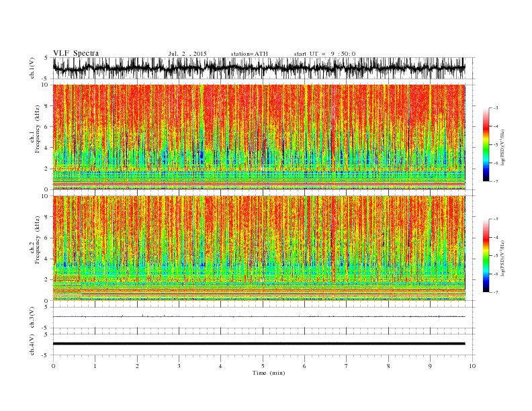Click the "-7" label on ch.2 colorbar

[496, 292]
